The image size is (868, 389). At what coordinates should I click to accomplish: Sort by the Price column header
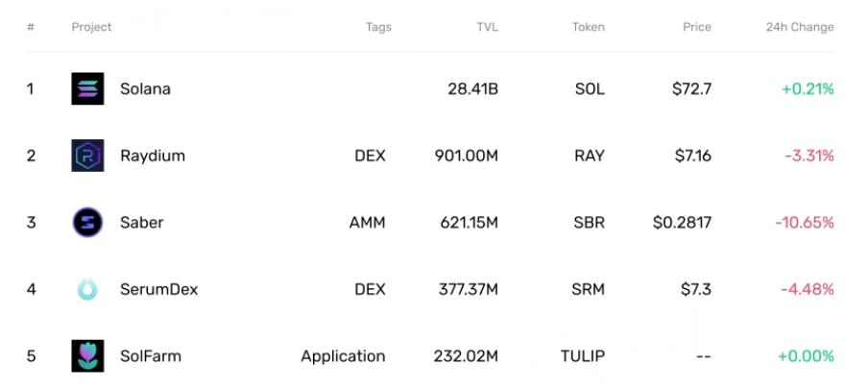(x=696, y=27)
